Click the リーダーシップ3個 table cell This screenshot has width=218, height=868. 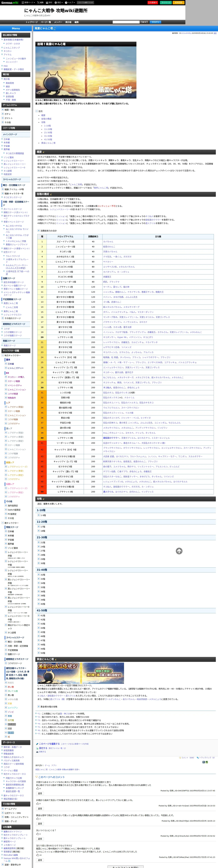[65, 443]
